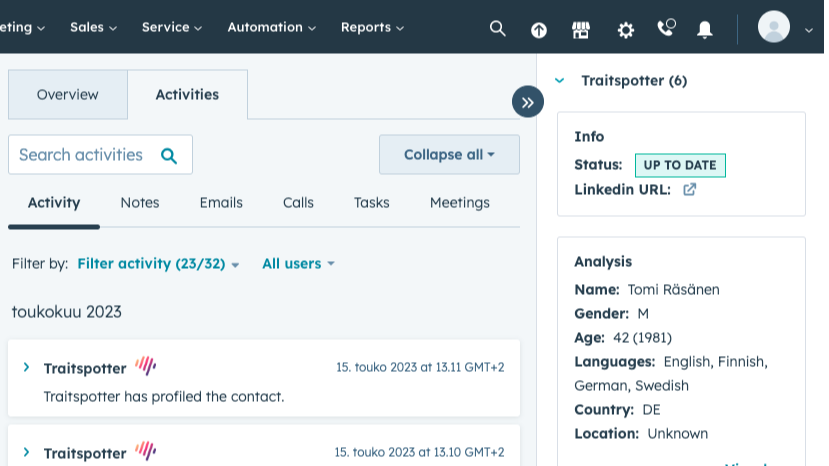Click the calling phone icon
Image resolution: width=829 pixels, height=466 pixels.
pos(666,28)
